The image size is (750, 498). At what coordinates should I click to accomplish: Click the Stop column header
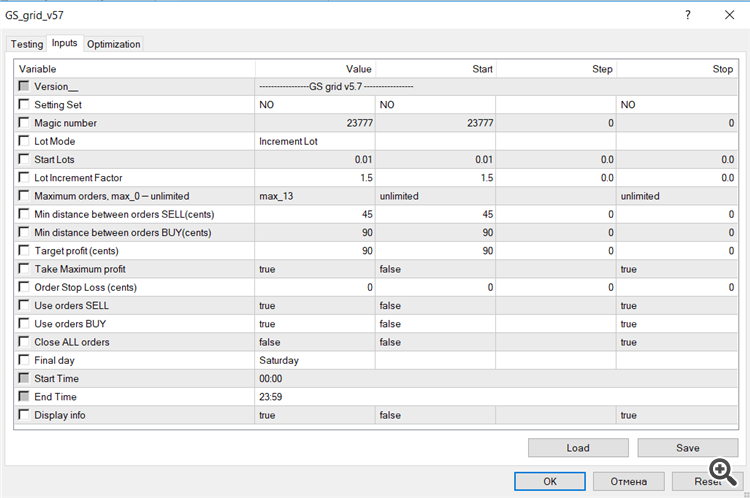click(x=677, y=69)
